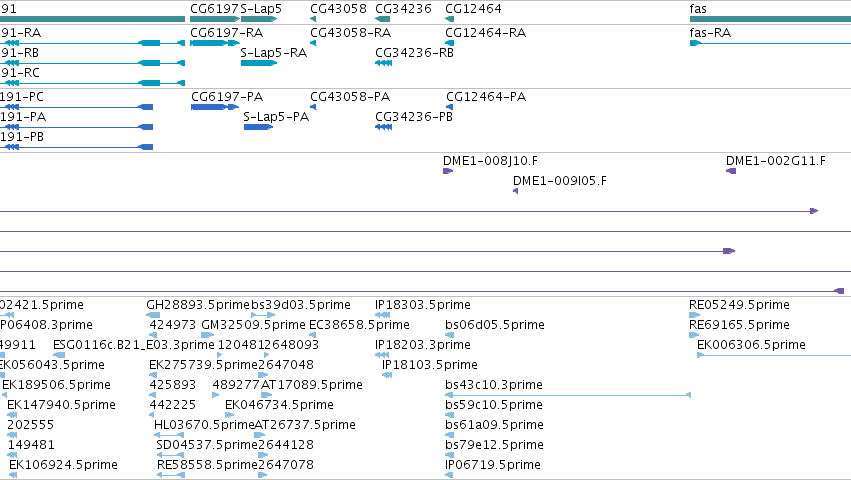Viewport: 851px width, 480px height.
Task: Open the CG12464 gene label
Action: pyautogui.click(x=473, y=9)
